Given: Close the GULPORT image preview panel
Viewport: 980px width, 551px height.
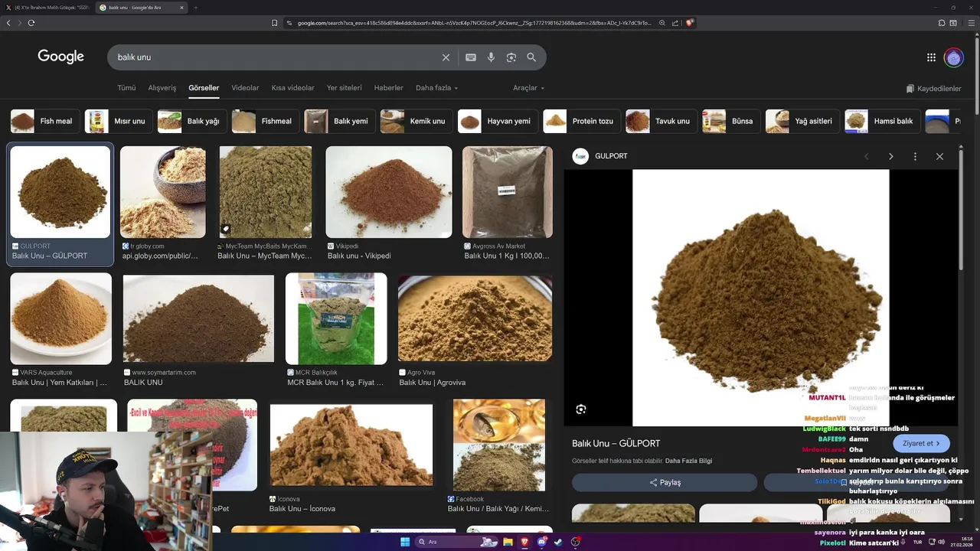Looking at the screenshot, I should point(939,156).
